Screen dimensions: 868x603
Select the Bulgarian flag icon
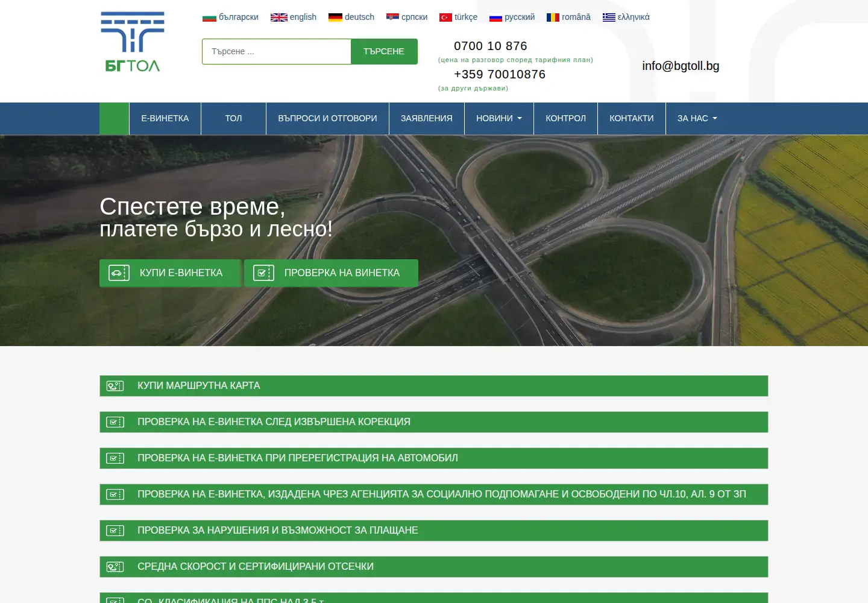click(x=209, y=17)
